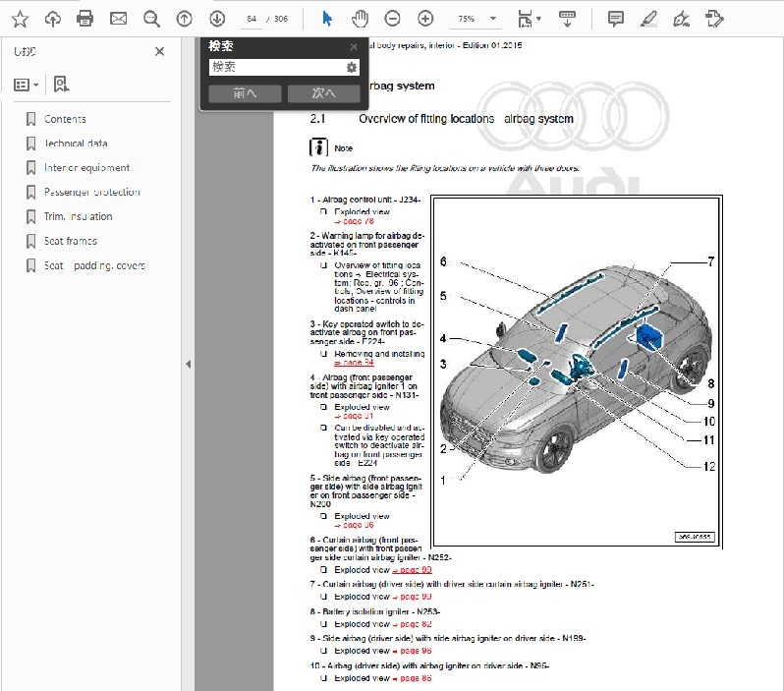
Task: Collapse the left bookmarks pane handle
Action: click(188, 364)
